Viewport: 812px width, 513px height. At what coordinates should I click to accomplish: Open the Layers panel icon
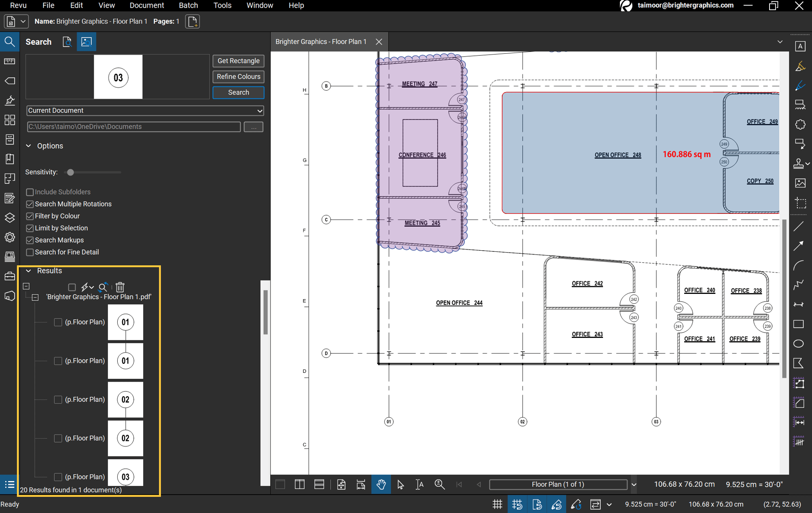10,218
